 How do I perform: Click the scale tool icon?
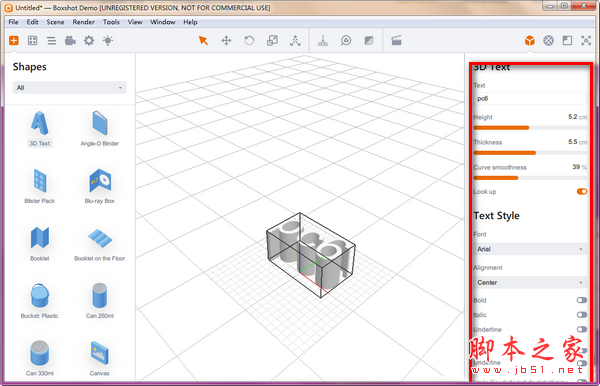pyautogui.click(x=272, y=40)
